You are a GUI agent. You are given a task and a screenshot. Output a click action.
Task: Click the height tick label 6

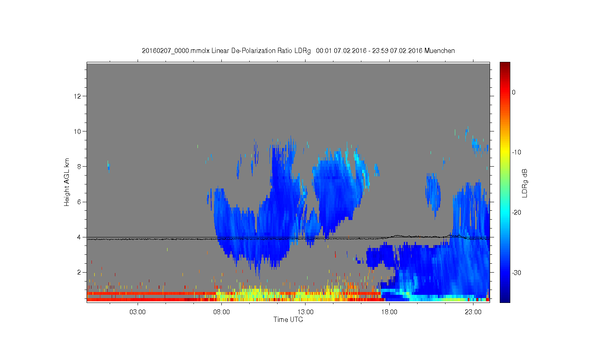coord(79,202)
